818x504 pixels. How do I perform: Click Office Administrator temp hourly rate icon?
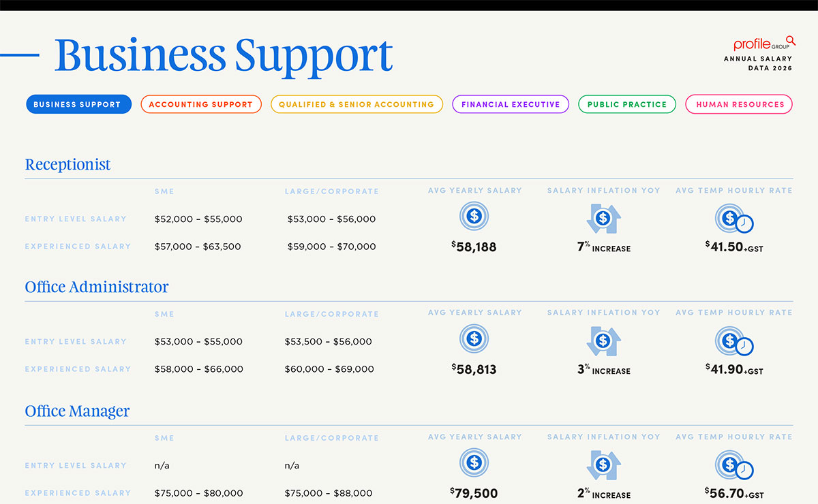click(x=733, y=342)
